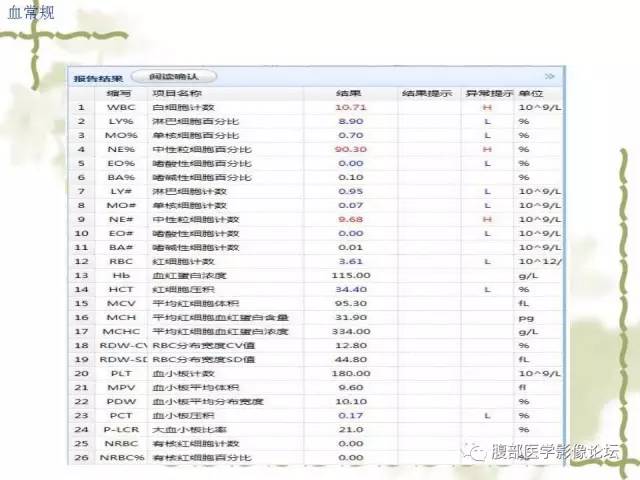
Task: Select the NE# abbreviation cell
Action: 121,220
